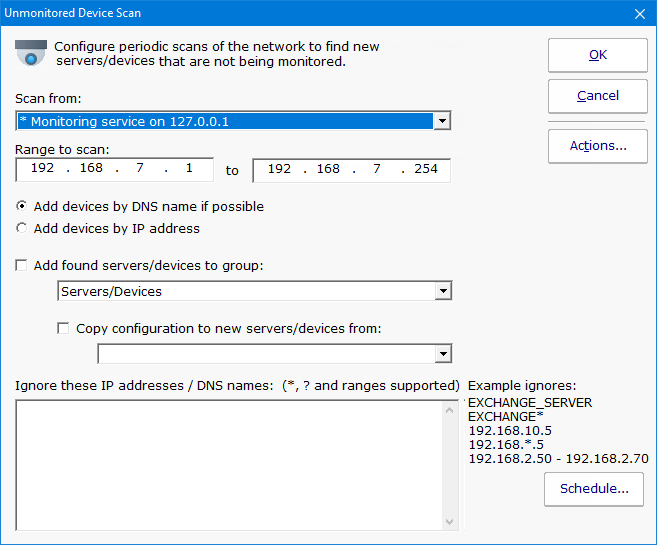Select Add devices by IP address option
The image size is (657, 545).
click(x=23, y=228)
